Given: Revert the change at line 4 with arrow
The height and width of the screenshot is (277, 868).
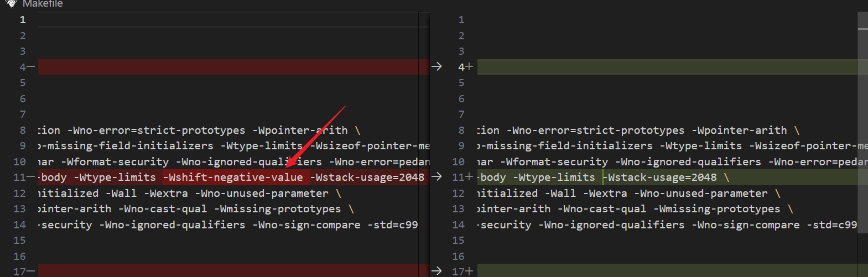Looking at the screenshot, I should [436, 66].
